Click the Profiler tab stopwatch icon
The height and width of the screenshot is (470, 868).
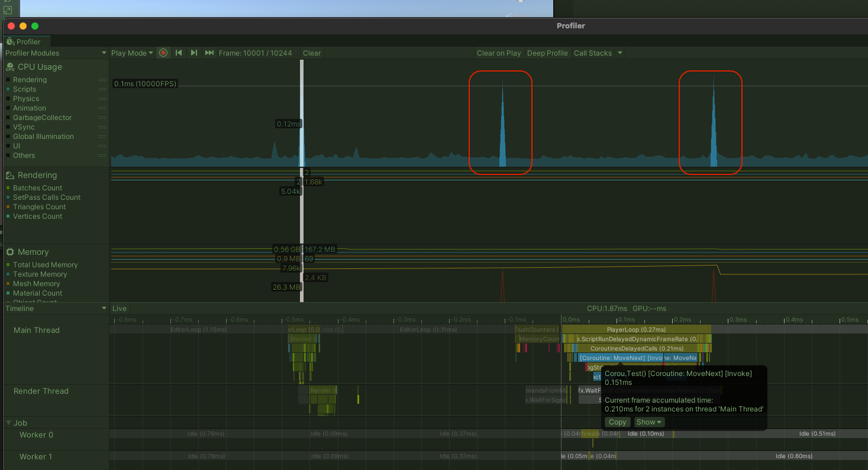(10, 41)
